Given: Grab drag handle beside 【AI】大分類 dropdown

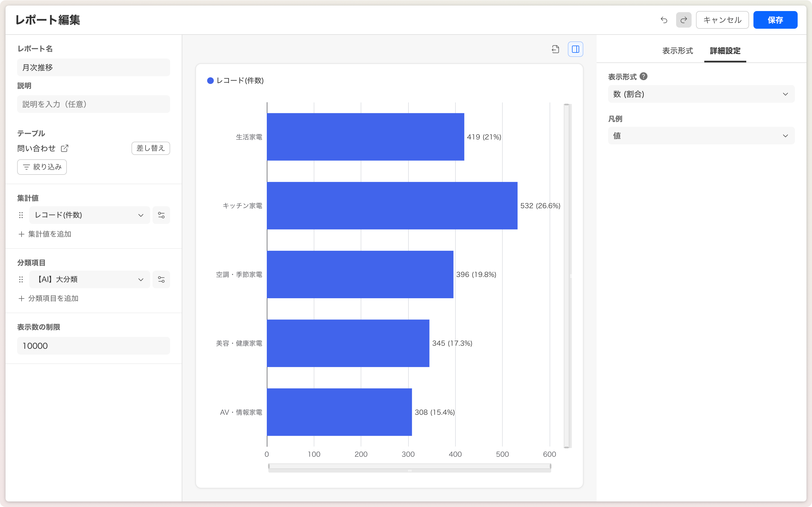Looking at the screenshot, I should pos(21,279).
